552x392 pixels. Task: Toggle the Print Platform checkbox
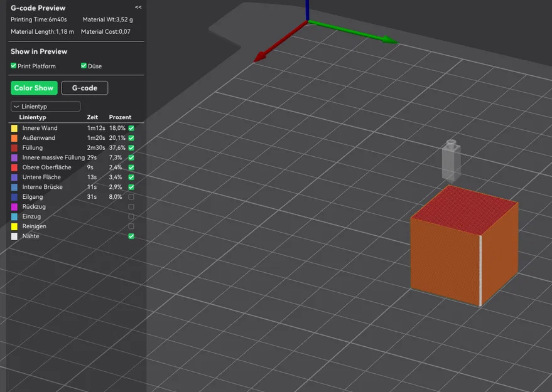pyautogui.click(x=14, y=66)
